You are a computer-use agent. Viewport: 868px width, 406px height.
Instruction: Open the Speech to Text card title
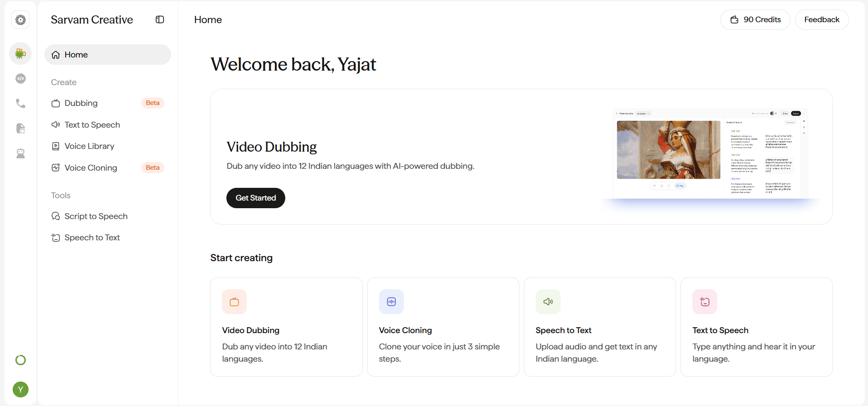[563, 330]
